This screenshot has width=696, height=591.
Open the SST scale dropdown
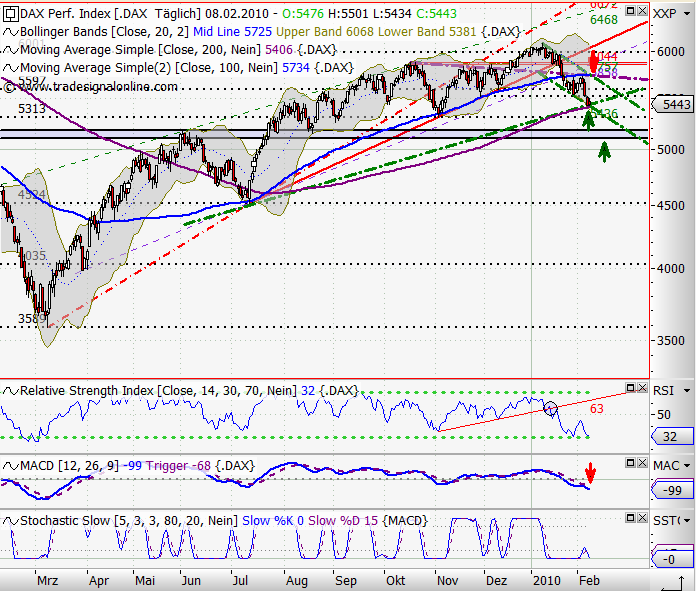688,521
